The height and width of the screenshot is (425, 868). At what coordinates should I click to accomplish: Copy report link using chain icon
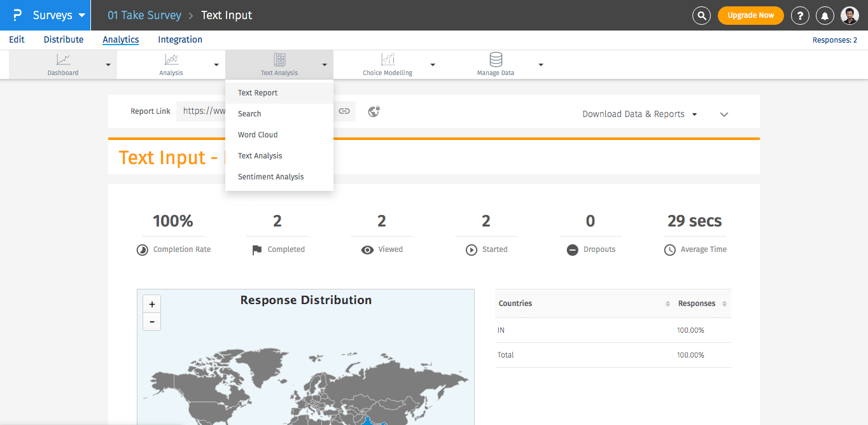tap(344, 111)
